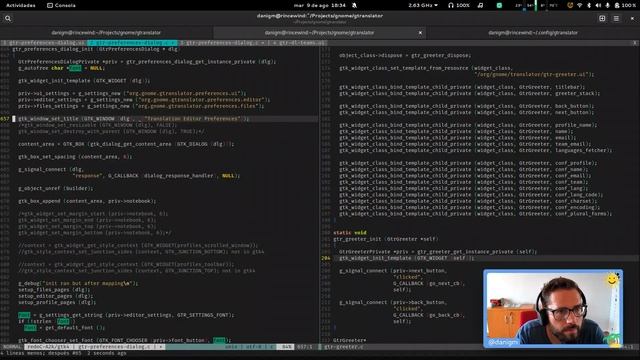Switch to first terminal tab Projects/gnome/gtranslator
This screenshot has height=360, width=640.
pyautogui.click(x=106, y=33)
